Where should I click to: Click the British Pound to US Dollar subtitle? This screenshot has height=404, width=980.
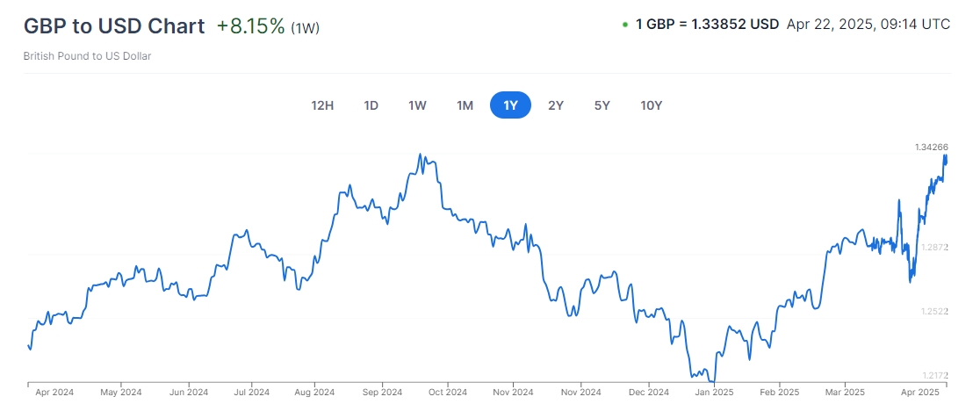[88, 56]
